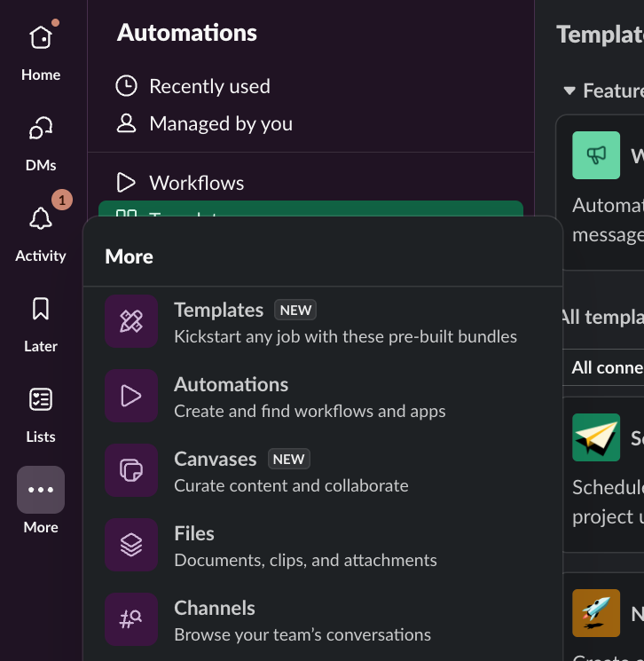Click the NEW badge next to Canvases
Image resolution: width=644 pixels, height=661 pixels.
[x=288, y=459]
